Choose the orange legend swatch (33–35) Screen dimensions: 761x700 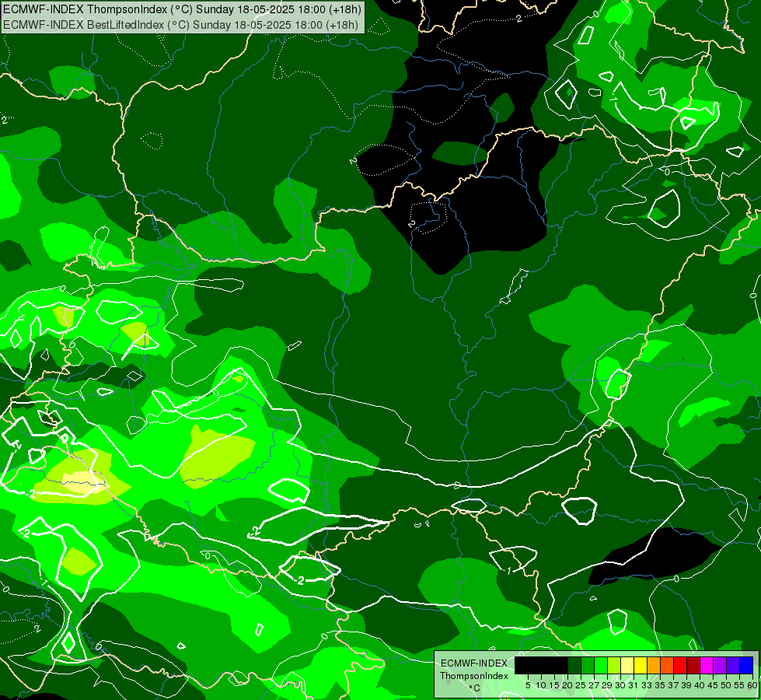coord(654,665)
